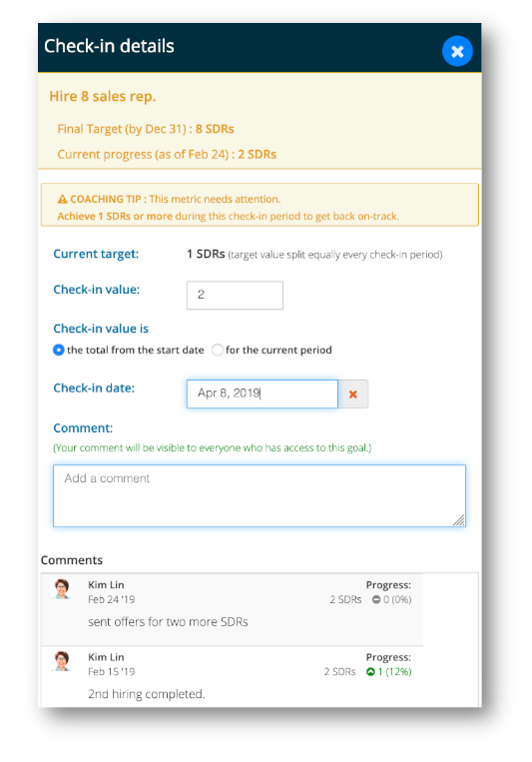Viewport: 532px width, 762px height.
Task: Close the Check-in details dialog
Action: click(457, 51)
